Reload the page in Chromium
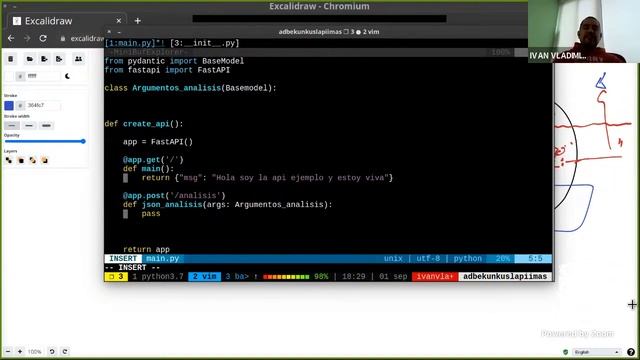This screenshot has width=640, height=360. click(43, 38)
